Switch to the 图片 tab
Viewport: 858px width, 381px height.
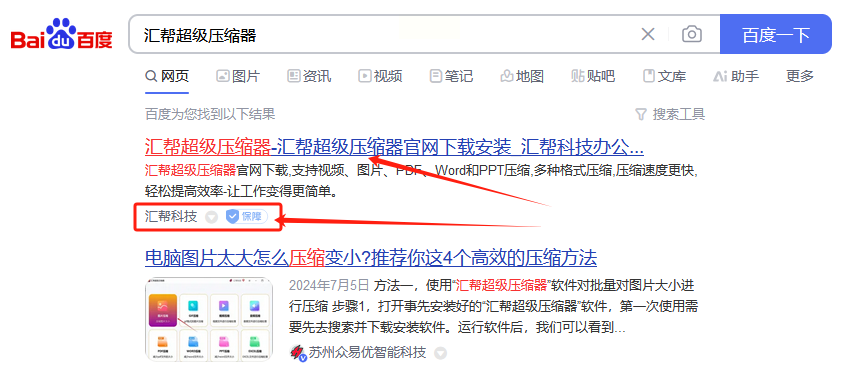238,76
